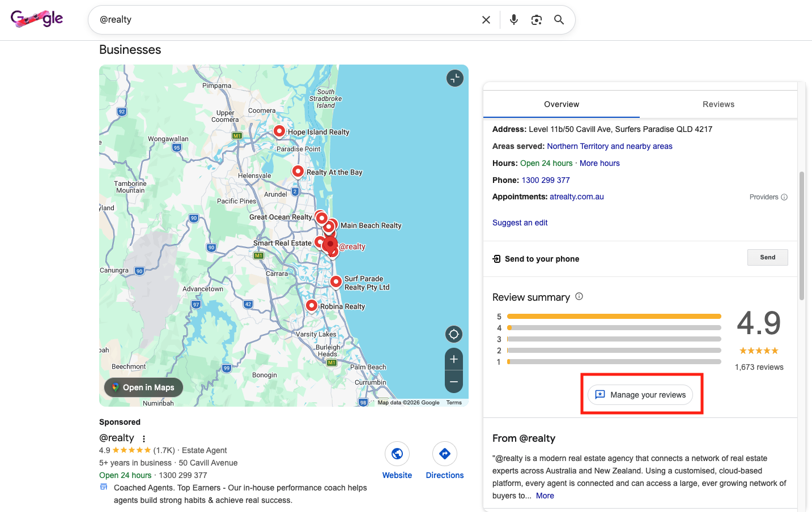This screenshot has width=812, height=512.
Task: Click the 5-star rating bar
Action: tap(614, 316)
